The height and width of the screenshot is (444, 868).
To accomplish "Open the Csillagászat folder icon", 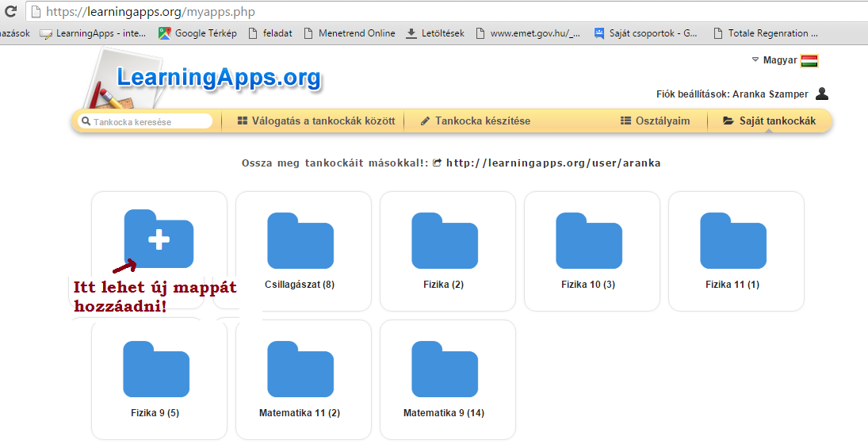I will pos(300,241).
